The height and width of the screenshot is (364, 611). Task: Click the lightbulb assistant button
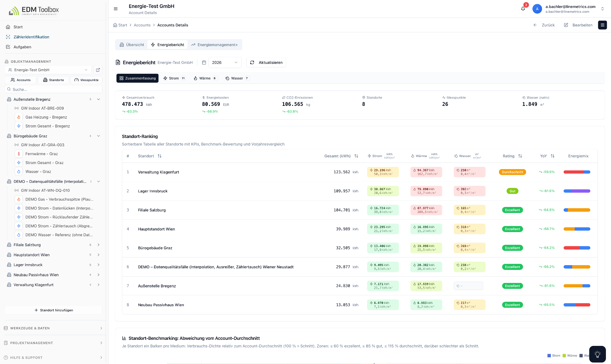click(597, 354)
